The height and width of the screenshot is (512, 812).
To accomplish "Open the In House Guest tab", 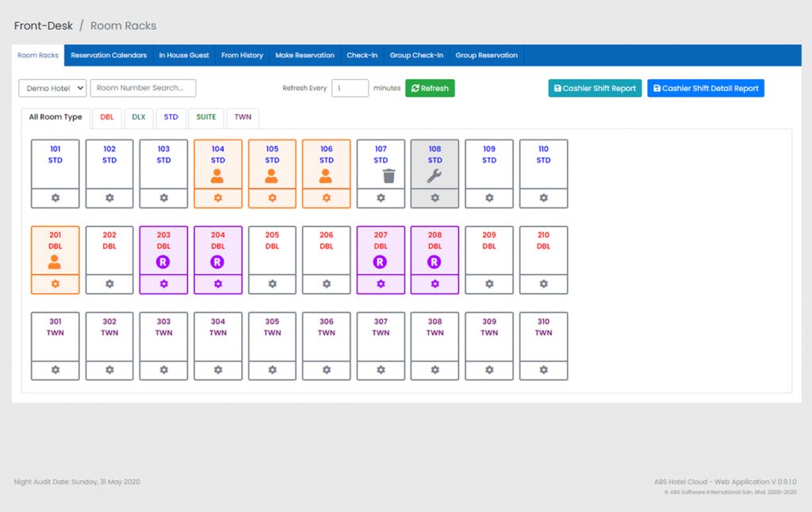I will 184,55.
